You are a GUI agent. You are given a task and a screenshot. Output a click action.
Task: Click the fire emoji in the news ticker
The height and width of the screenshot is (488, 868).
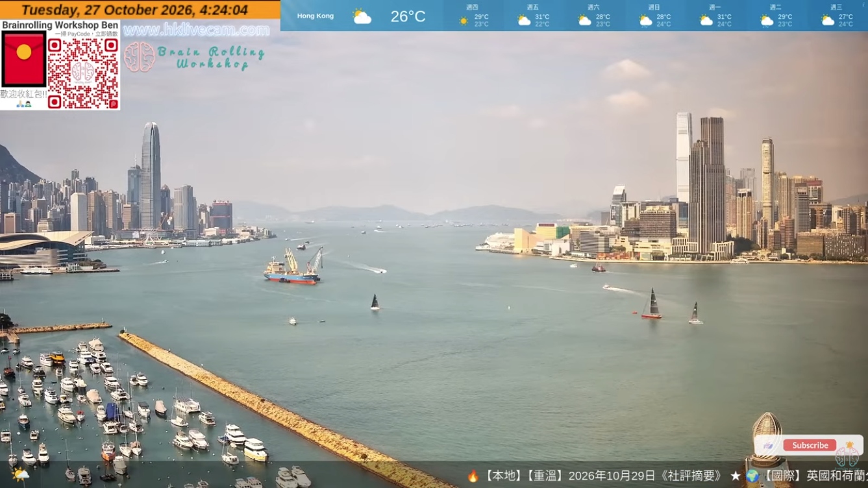tap(473, 476)
